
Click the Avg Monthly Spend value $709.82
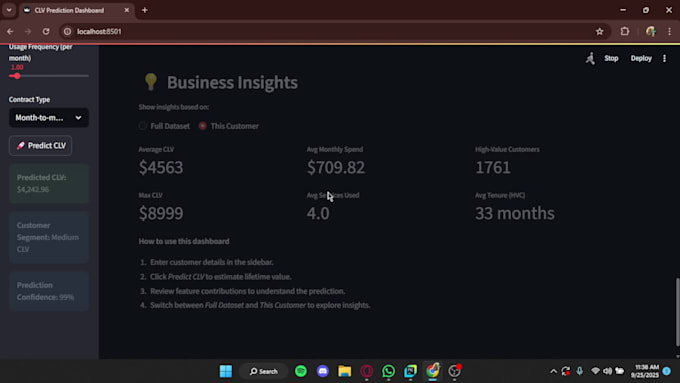pos(336,167)
